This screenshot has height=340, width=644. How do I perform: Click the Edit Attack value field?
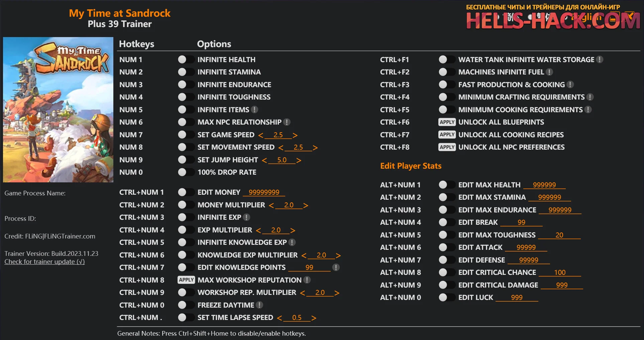point(526,247)
